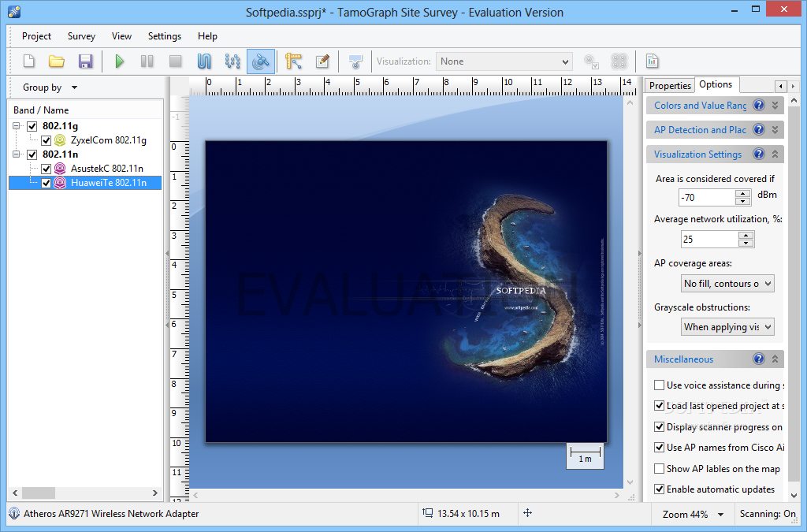
Task: Create a new project with blank page icon
Action: pyautogui.click(x=29, y=61)
